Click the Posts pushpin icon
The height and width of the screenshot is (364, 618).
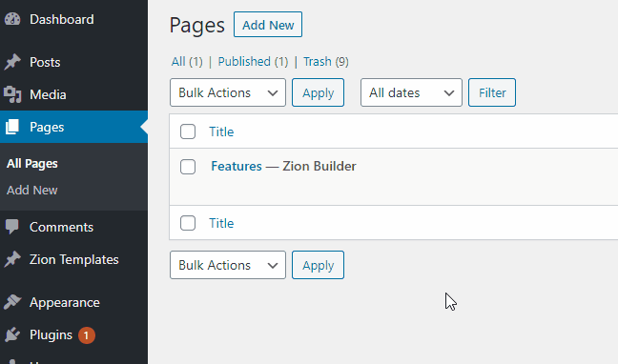12,62
